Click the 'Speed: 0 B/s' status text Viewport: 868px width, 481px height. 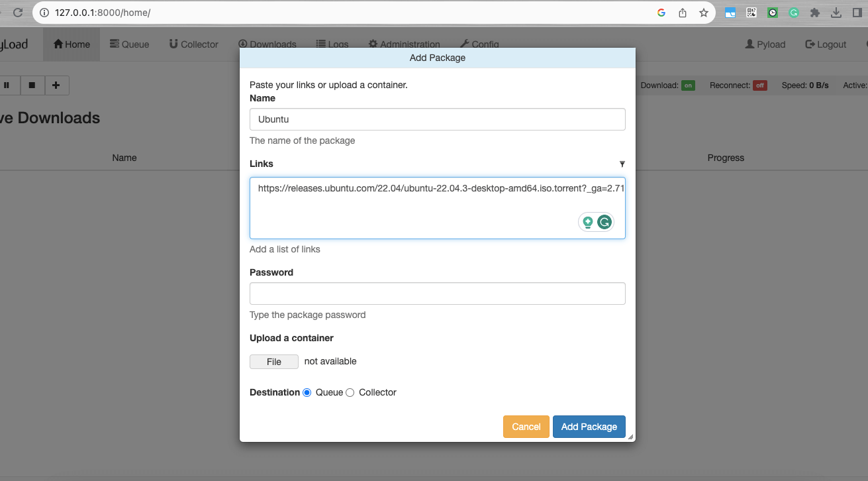tap(805, 85)
